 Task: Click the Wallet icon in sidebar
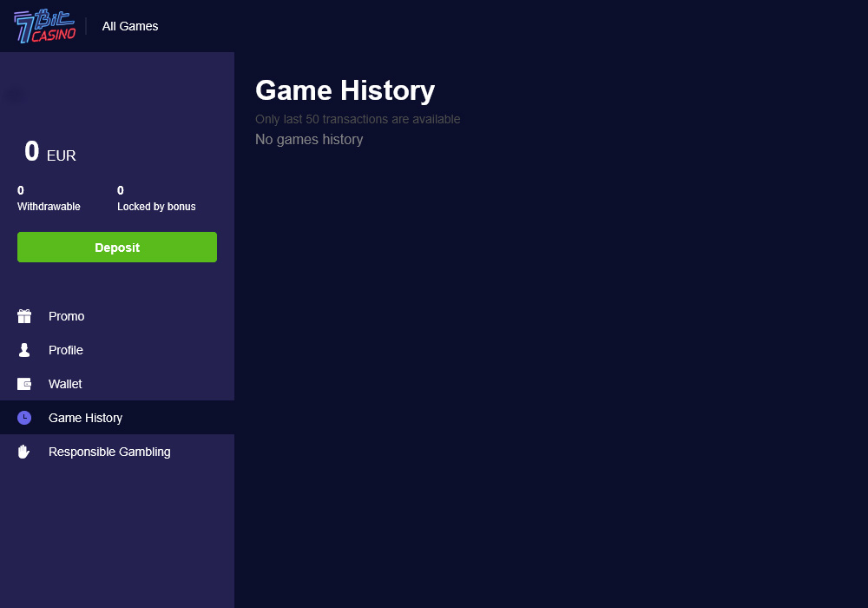[x=24, y=384]
